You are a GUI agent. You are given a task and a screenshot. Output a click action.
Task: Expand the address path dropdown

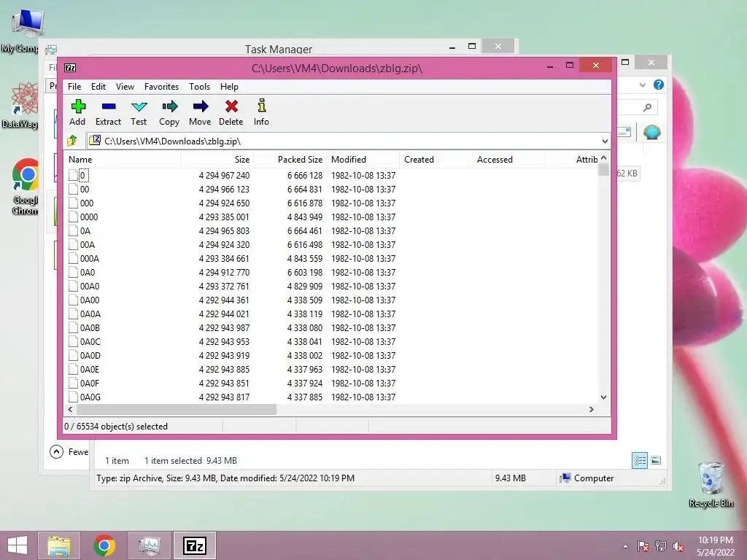pyautogui.click(x=605, y=141)
